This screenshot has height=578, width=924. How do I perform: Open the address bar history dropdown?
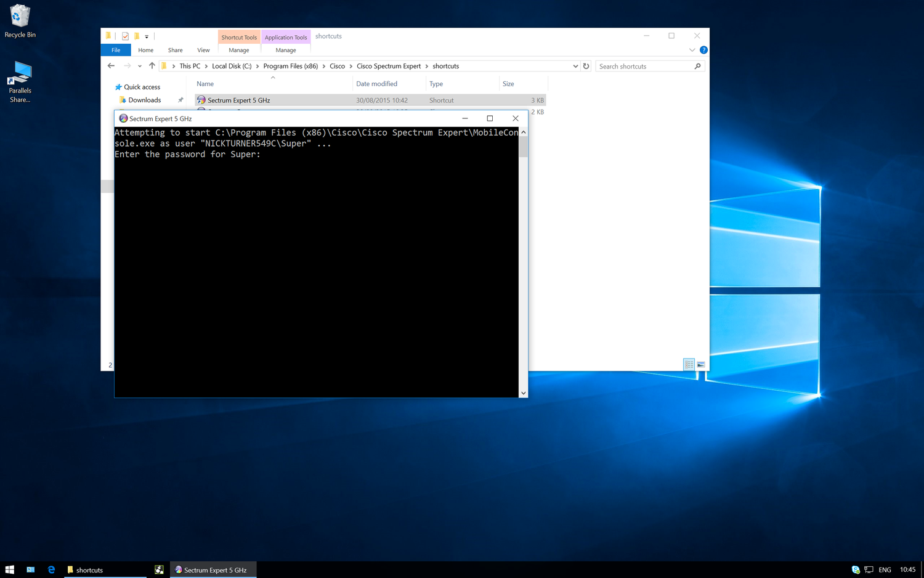coord(575,66)
